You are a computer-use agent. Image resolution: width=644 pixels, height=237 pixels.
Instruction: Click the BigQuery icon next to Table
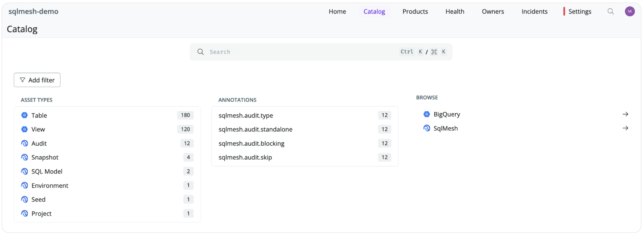(x=24, y=115)
